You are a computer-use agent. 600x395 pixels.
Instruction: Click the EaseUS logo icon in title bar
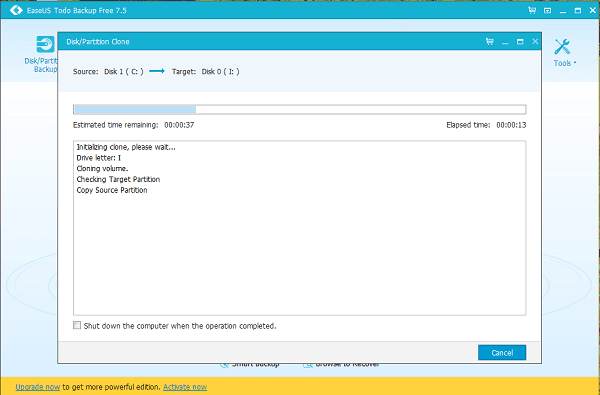point(16,10)
